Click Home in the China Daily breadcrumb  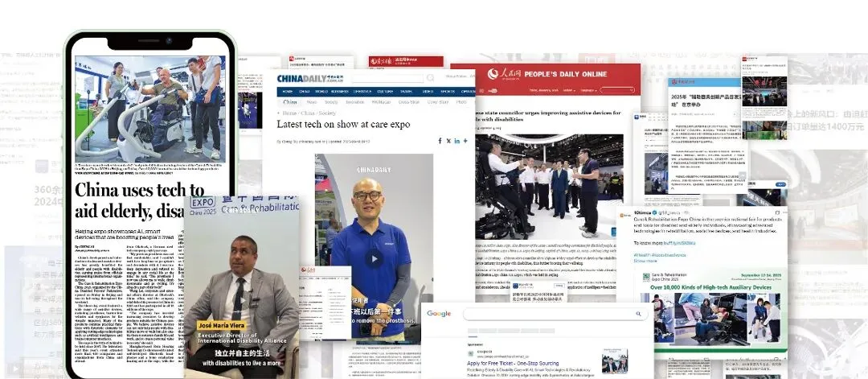point(291,113)
